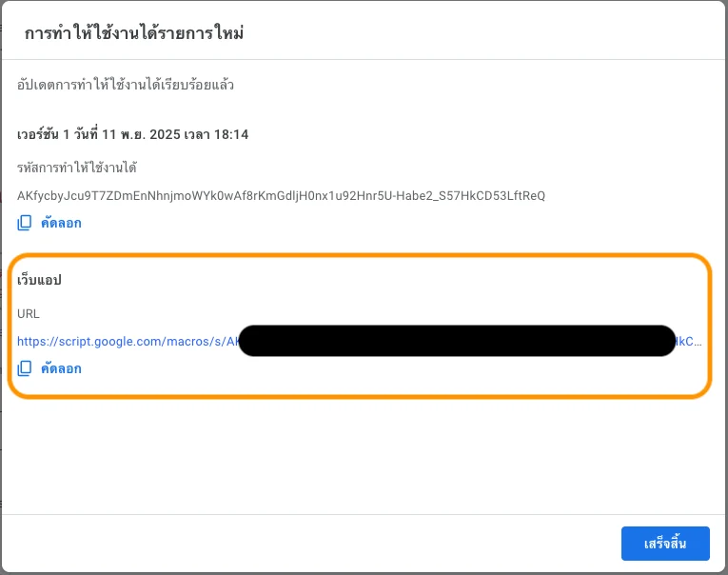The height and width of the screenshot is (575, 728).
Task: Click the copy icon below the deployment ID
Action: click(x=25, y=224)
